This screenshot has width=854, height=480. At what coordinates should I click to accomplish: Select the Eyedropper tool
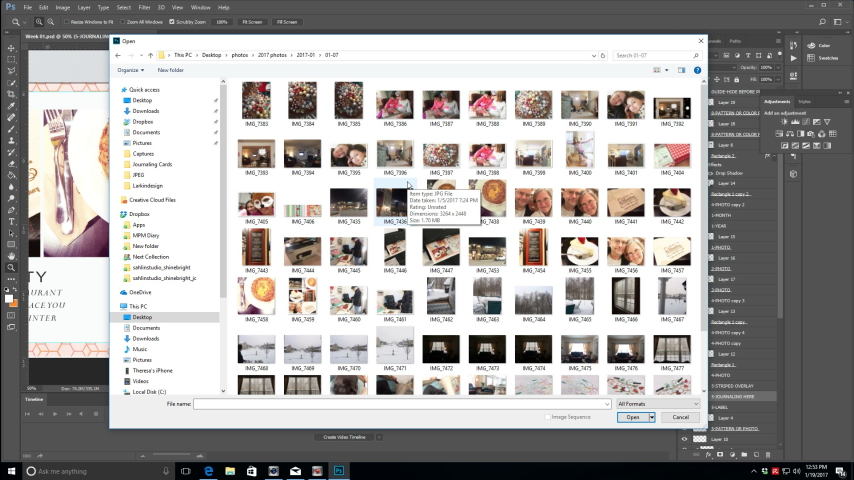point(11,106)
